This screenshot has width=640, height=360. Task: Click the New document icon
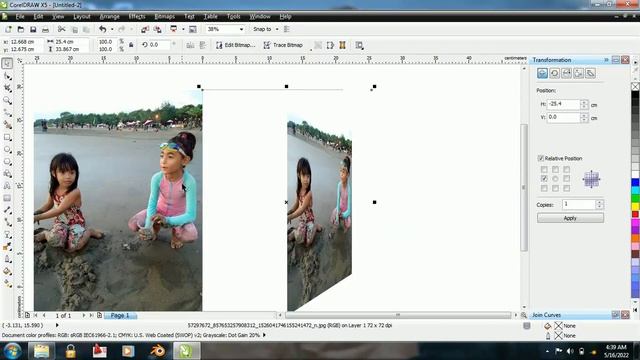[x=9, y=29]
